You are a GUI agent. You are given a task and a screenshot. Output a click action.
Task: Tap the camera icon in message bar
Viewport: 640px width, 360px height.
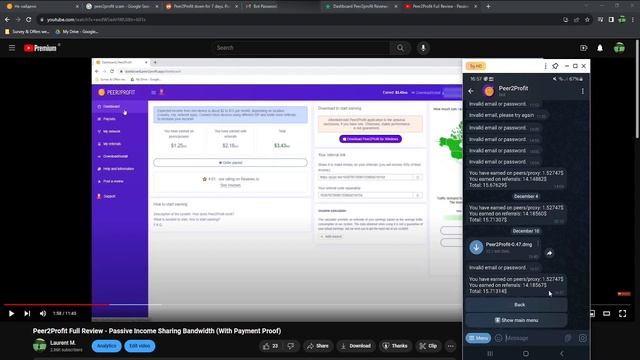coord(582,338)
